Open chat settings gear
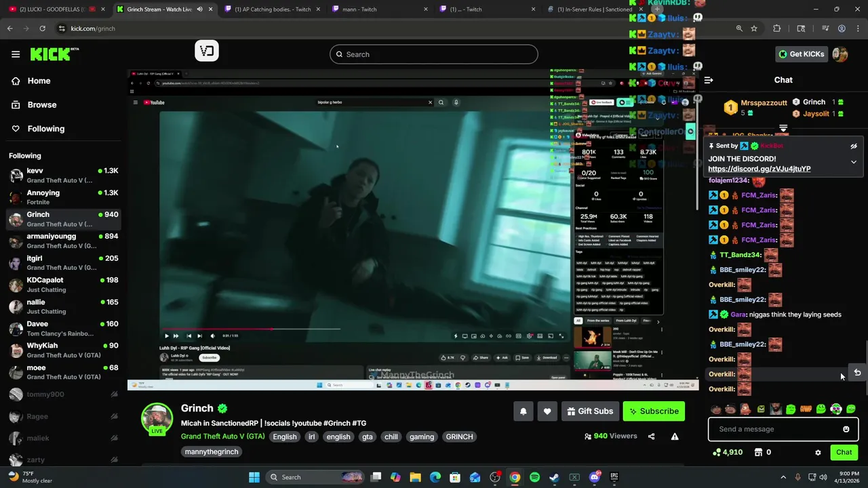 click(x=818, y=452)
